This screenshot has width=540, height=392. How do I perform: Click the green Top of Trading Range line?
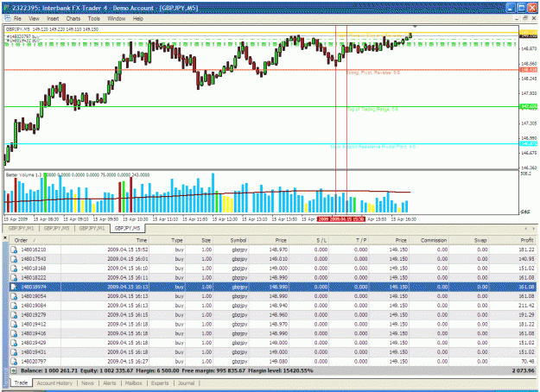[x=262, y=107]
